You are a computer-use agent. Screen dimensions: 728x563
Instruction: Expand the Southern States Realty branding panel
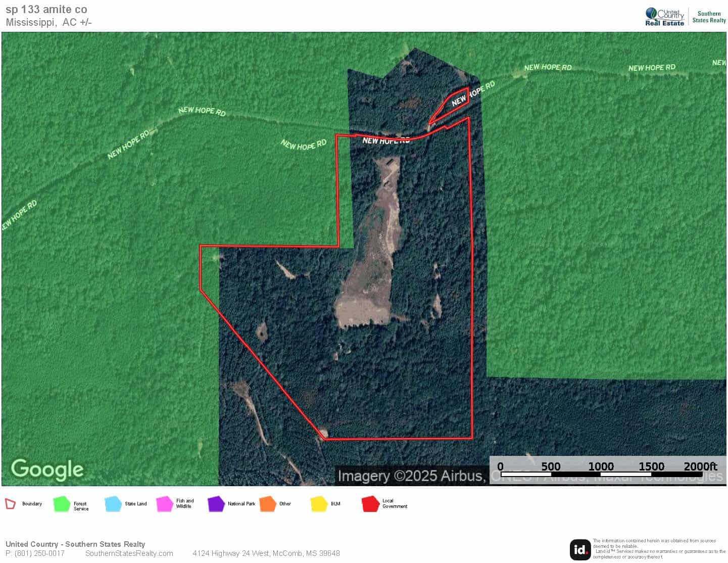click(709, 16)
